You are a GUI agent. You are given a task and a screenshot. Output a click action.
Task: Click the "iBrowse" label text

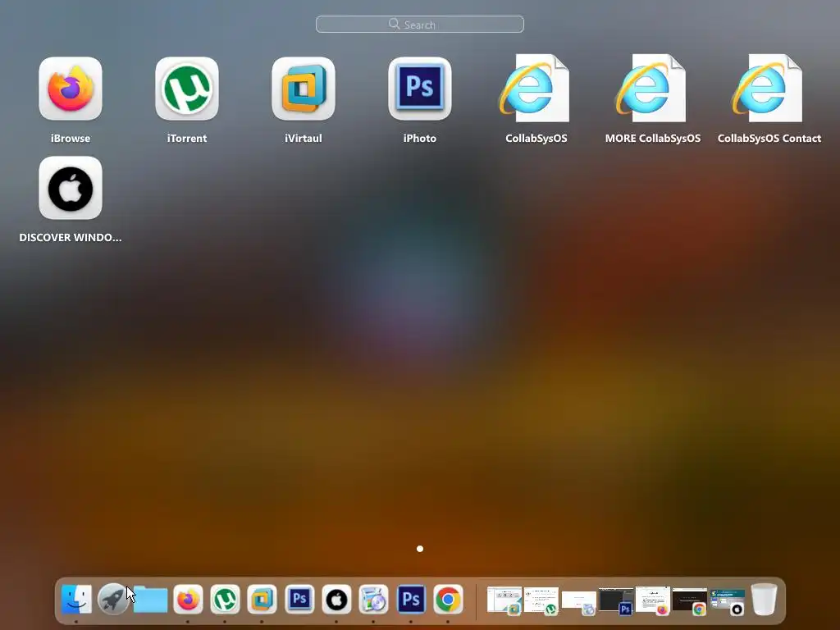(71, 138)
